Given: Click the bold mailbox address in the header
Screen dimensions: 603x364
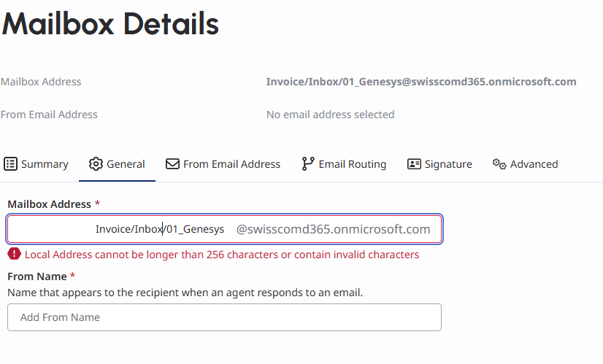Looking at the screenshot, I should [x=421, y=82].
